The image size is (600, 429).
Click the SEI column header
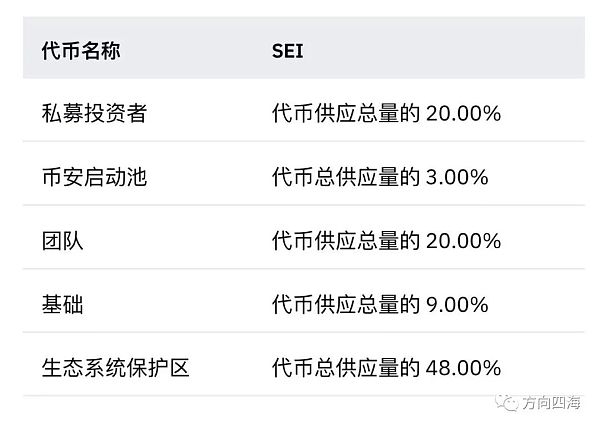[287, 50]
